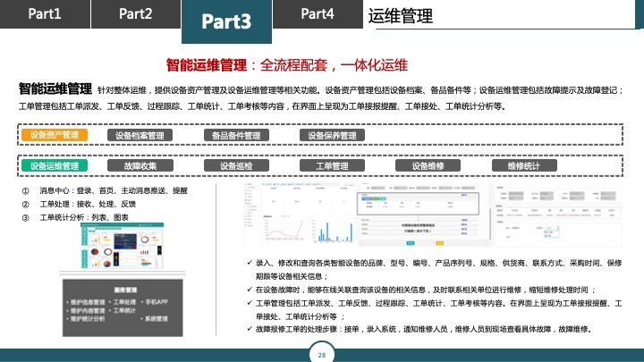This screenshot has width=644, height=362.
Task: Open the work order dialog screenshot
Action: 423,214
